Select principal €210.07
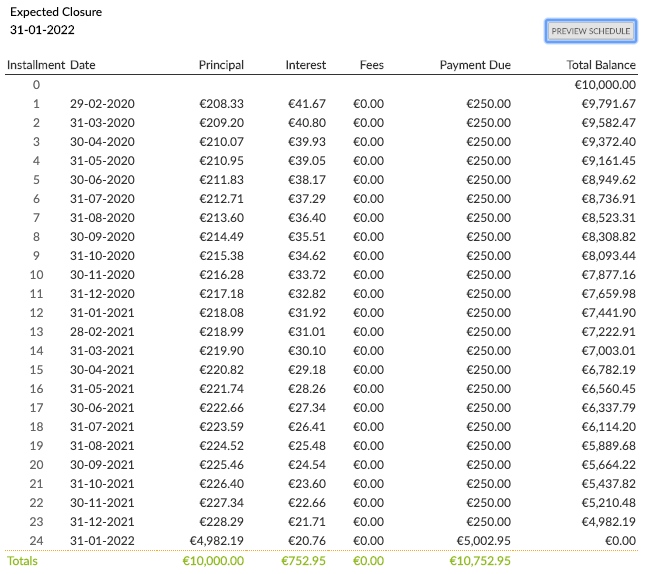Image resolution: width=648 pixels, height=574 pixels. tap(222, 142)
